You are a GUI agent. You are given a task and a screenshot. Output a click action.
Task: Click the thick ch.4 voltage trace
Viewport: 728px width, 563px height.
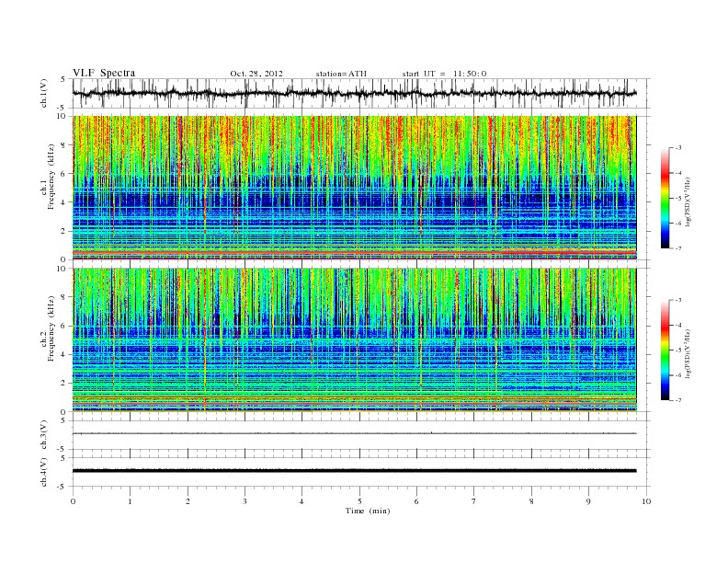point(354,471)
